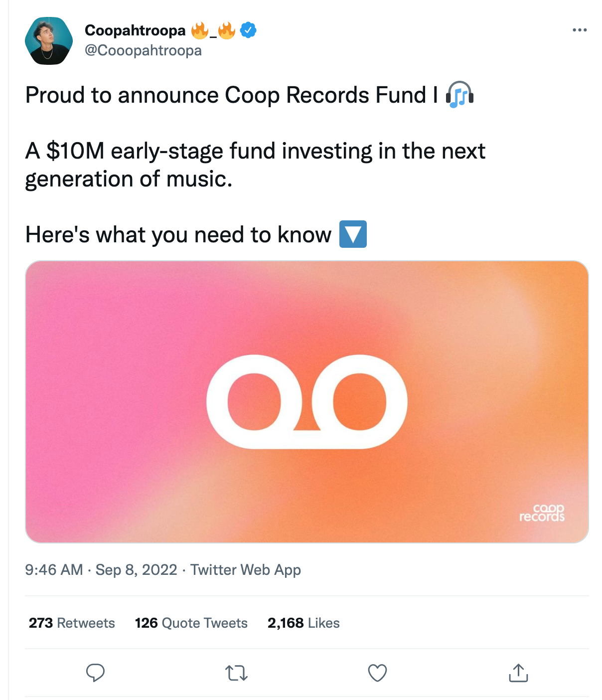
Task: View the 273 Retweets list
Action: tap(72, 623)
